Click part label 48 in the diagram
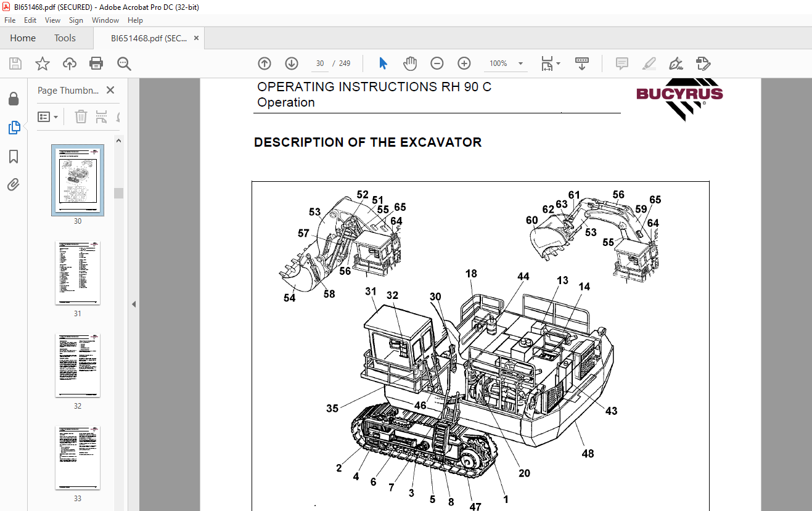This screenshot has width=812, height=511. (x=588, y=454)
